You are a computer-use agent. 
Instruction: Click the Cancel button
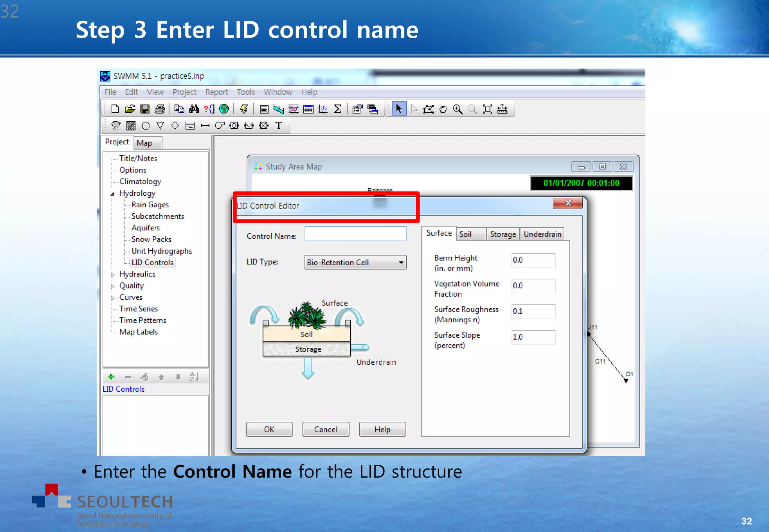[x=326, y=429]
